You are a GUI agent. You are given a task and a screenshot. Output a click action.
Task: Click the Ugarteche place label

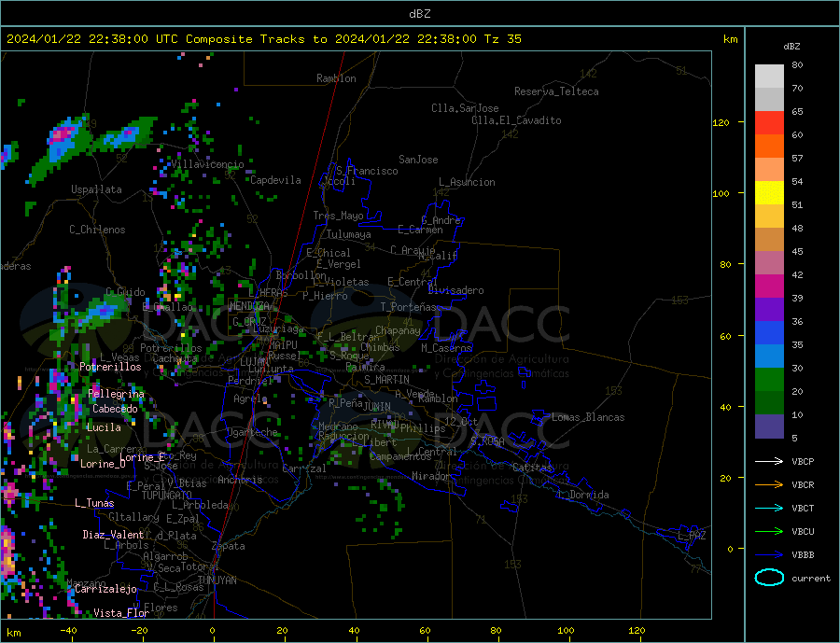[x=252, y=432]
